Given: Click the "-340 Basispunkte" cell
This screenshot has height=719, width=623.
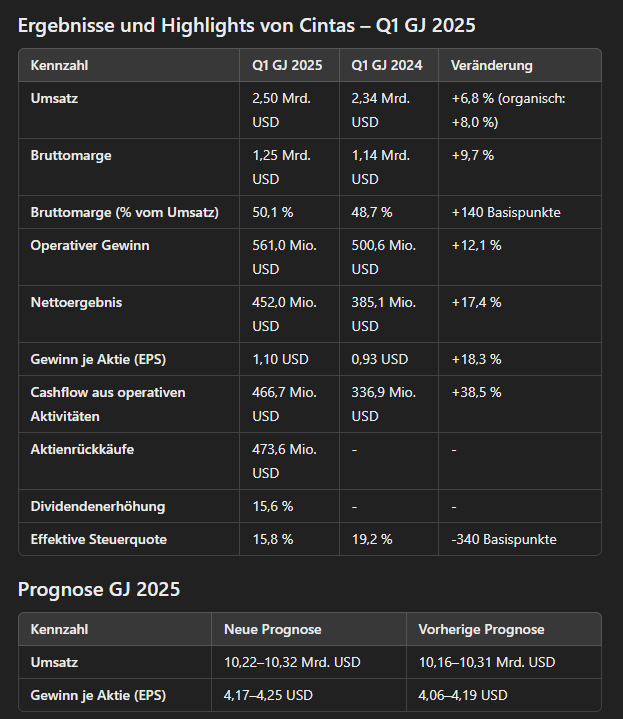Looking at the screenshot, I should [504, 539].
